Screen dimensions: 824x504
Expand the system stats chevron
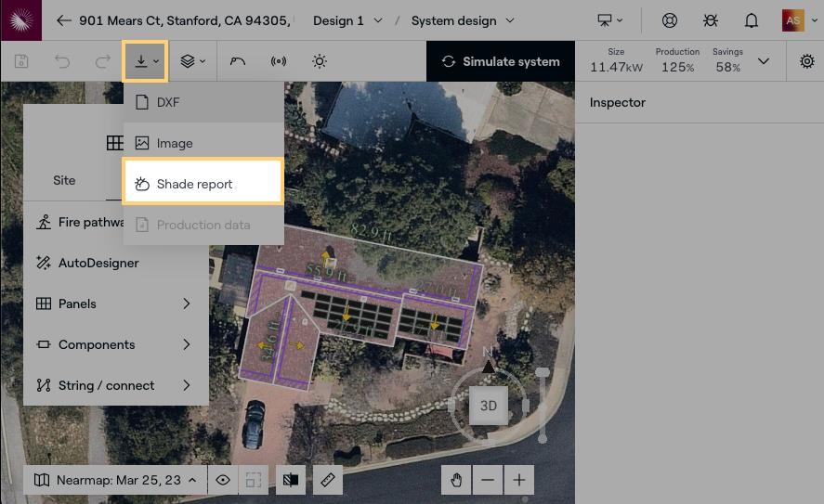pyautogui.click(x=764, y=61)
